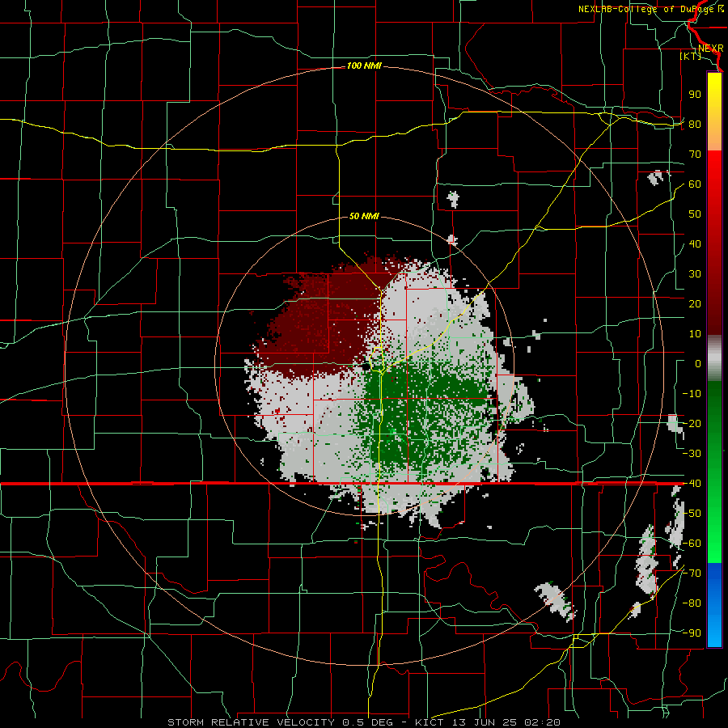
Task: Click the positive 80 knot scale value
Action: pos(695,125)
